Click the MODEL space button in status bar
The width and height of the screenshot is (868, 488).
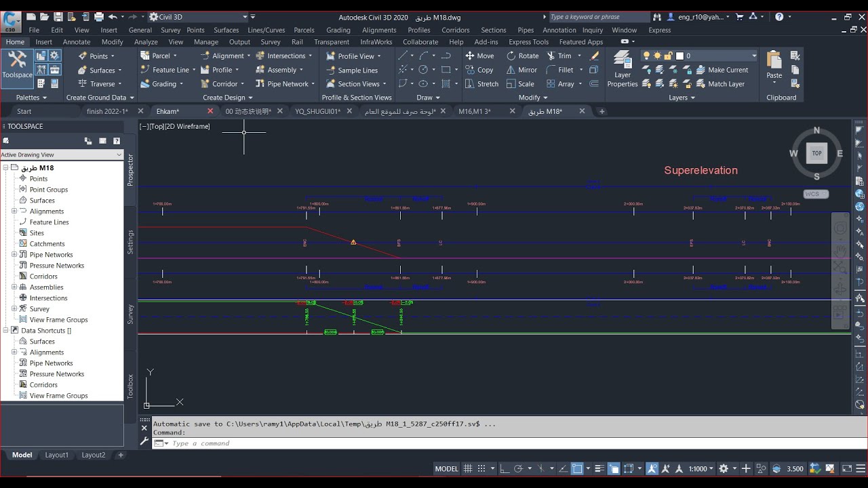[447, 468]
